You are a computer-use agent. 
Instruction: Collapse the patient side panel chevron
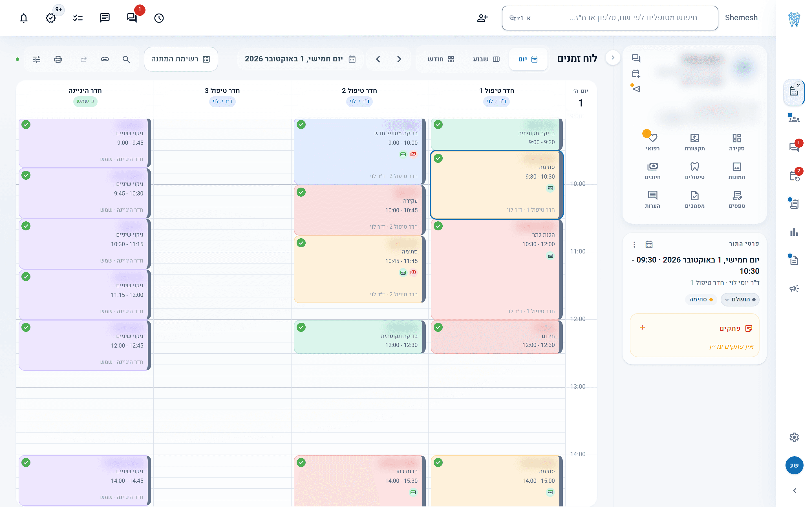coord(613,58)
